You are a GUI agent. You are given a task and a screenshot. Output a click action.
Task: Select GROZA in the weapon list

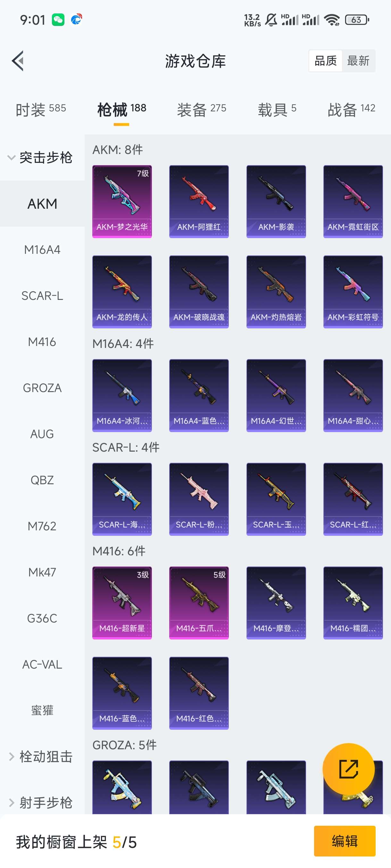coord(42,388)
